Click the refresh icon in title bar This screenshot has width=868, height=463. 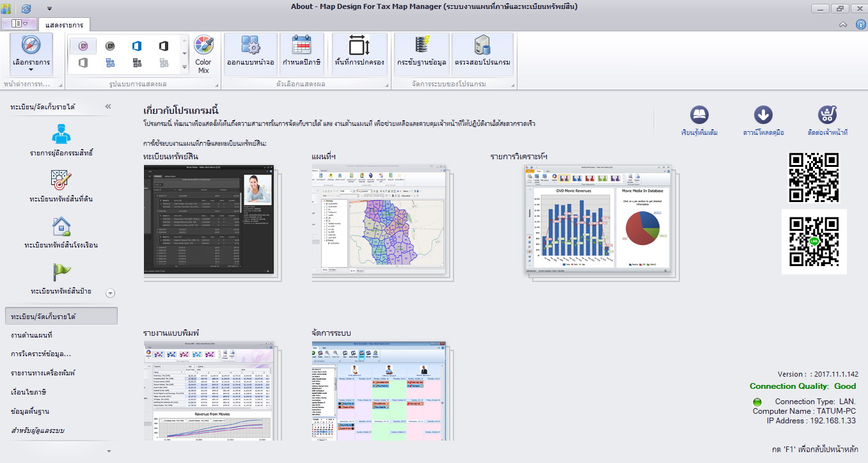(x=26, y=8)
